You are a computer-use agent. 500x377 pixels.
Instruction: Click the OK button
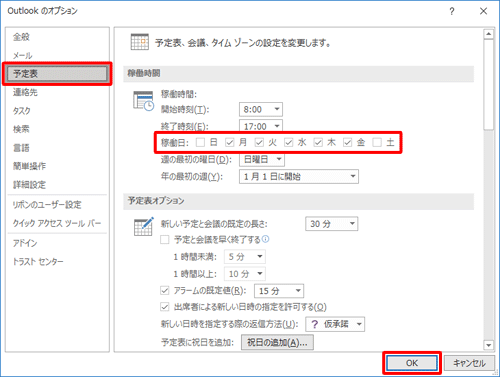point(412,363)
